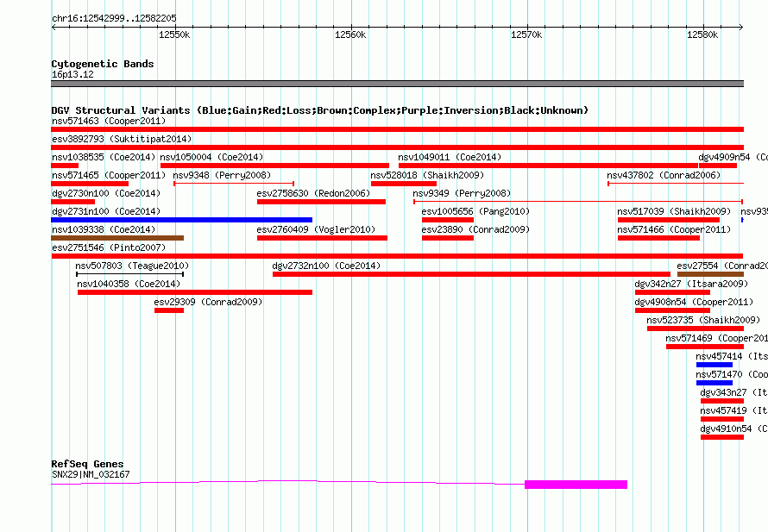Click the nsv9348 (Perry2008) label
Screen dimensions: 768x532
click(x=222, y=175)
